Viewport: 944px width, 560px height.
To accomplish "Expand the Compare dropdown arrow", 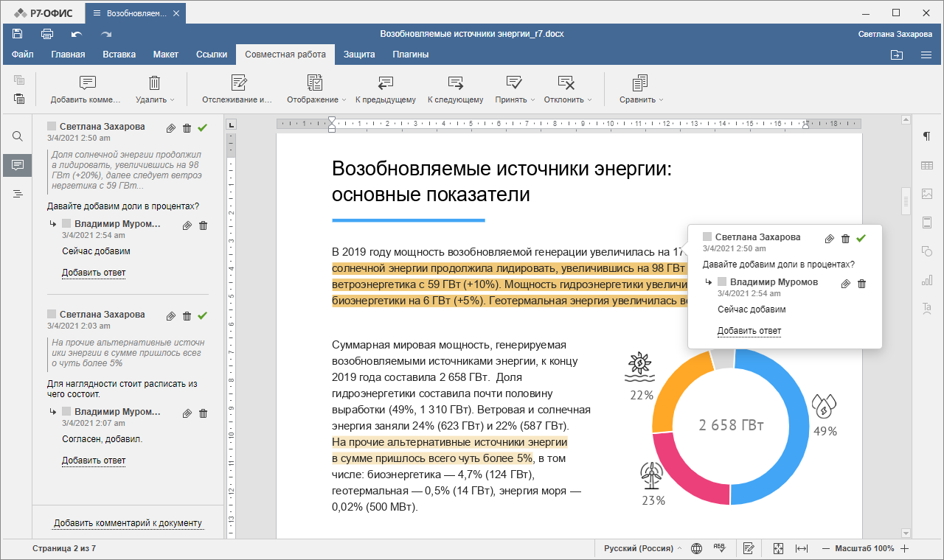I will point(661,100).
